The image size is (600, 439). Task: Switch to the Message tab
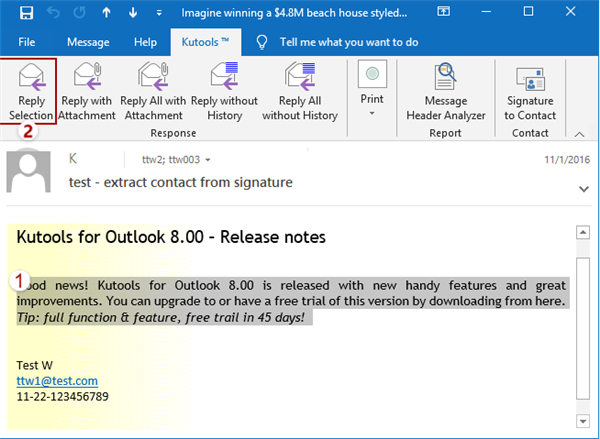click(x=88, y=42)
